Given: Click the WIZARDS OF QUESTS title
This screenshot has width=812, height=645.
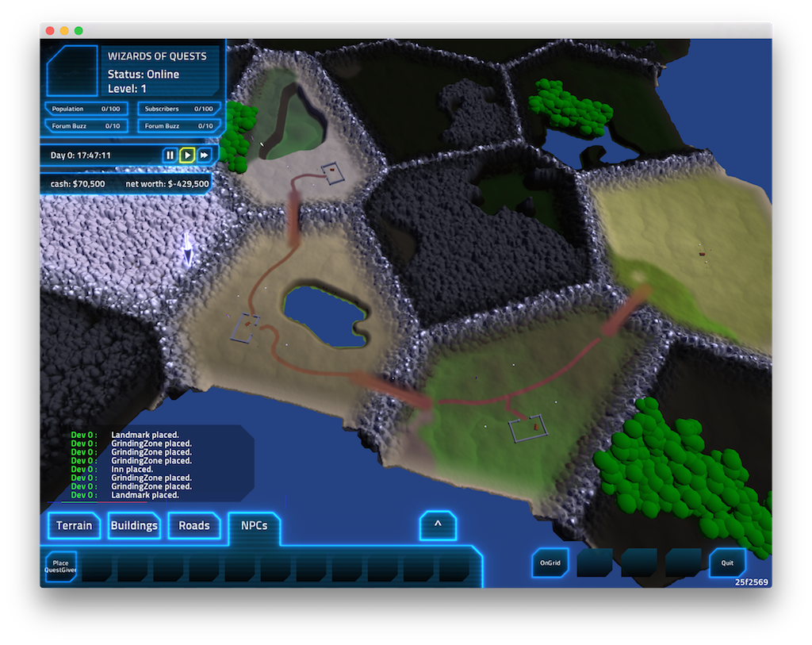Looking at the screenshot, I should click(x=157, y=56).
